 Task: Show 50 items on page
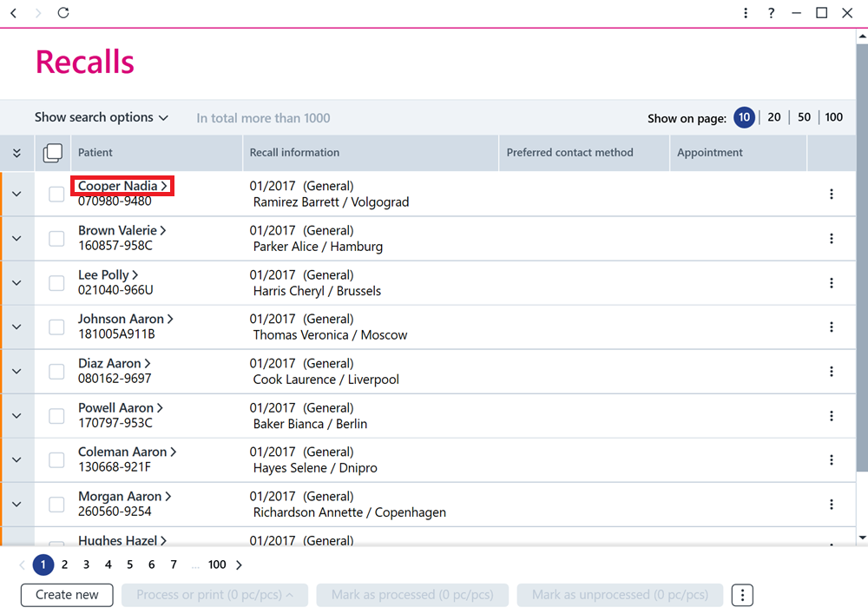[x=804, y=117]
